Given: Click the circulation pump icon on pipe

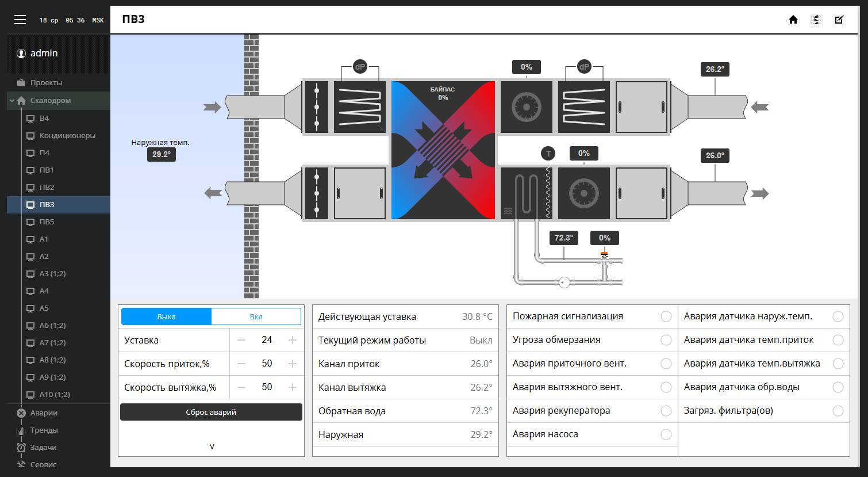Looking at the screenshot, I should pos(564,283).
